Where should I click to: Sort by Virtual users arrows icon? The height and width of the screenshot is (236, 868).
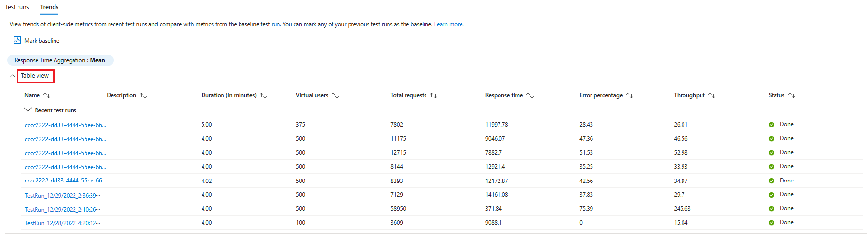(x=335, y=95)
